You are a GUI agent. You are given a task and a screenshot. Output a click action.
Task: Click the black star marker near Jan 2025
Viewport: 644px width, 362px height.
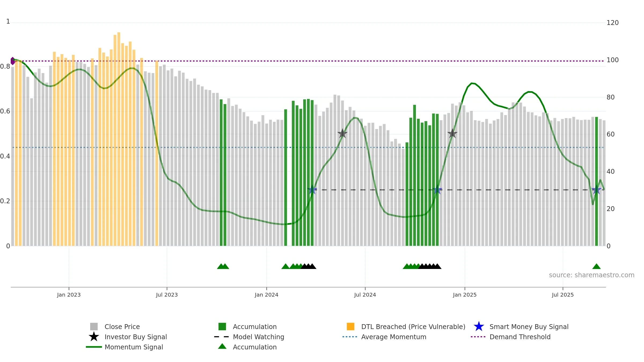coord(452,134)
